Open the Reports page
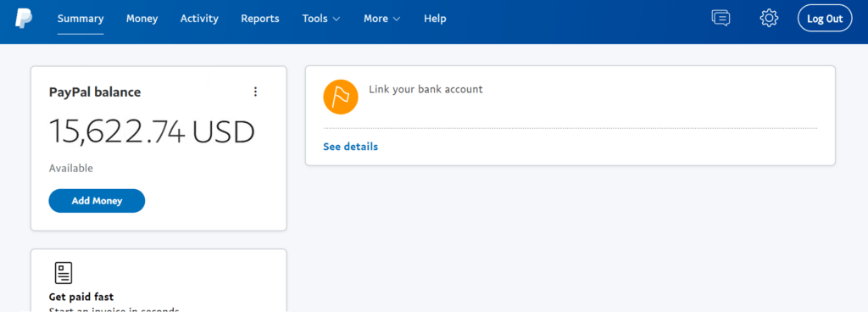 point(260,19)
